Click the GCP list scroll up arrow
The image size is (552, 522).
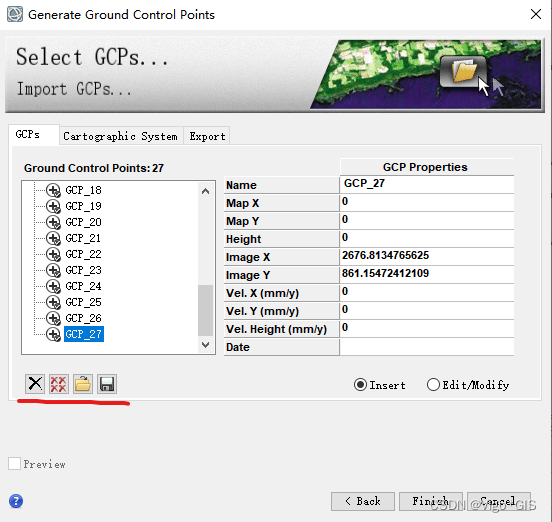pos(206,191)
